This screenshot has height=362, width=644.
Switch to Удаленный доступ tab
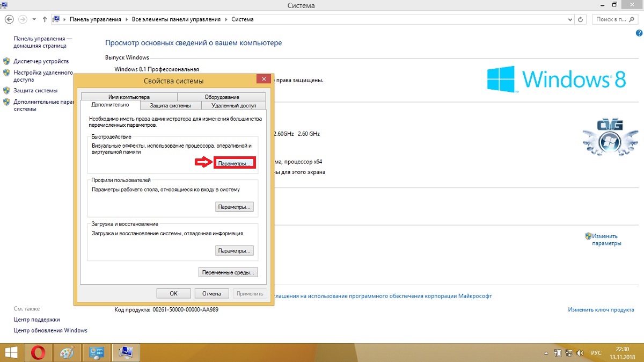[x=233, y=105]
